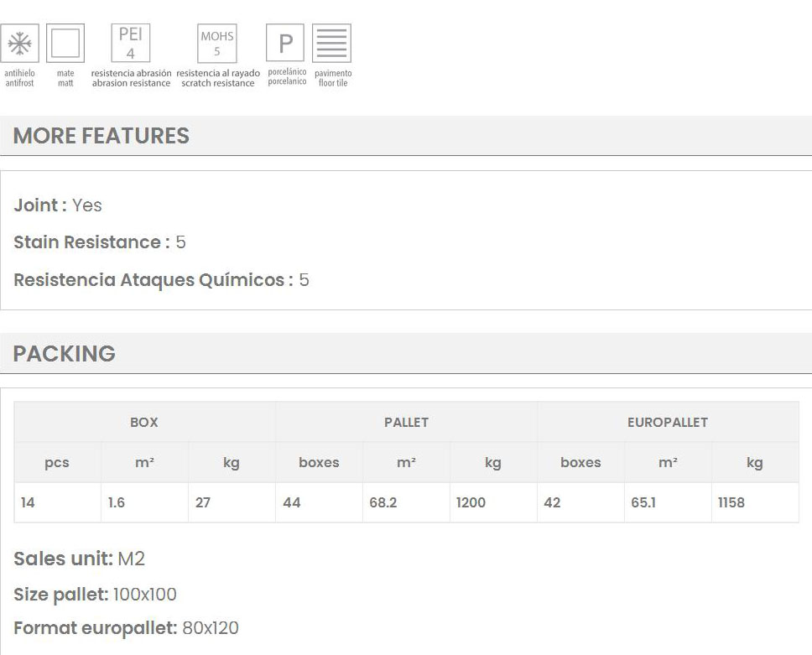Screen dimensions: 812x655
Task: Select the EUROPALLET column group header
Action: point(668,423)
